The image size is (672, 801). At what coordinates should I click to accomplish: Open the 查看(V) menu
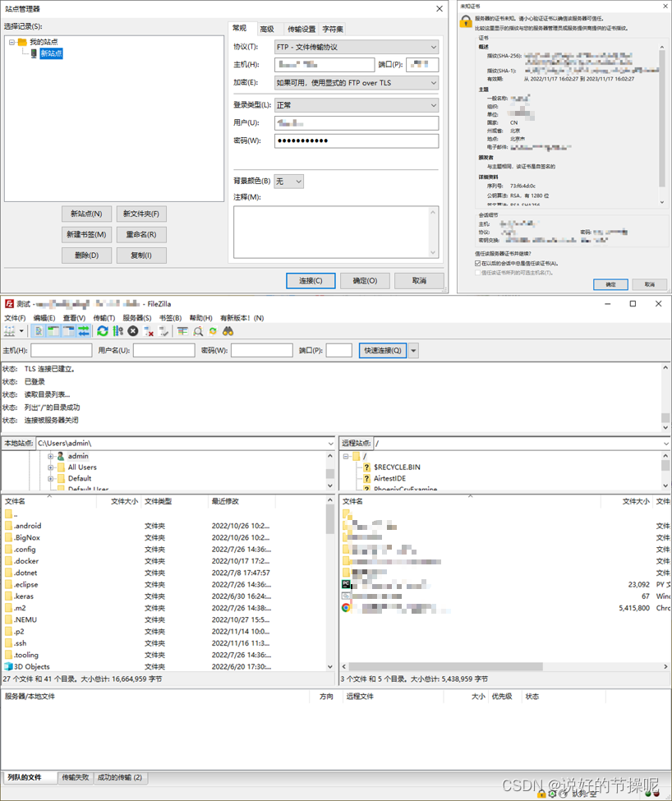[74, 318]
